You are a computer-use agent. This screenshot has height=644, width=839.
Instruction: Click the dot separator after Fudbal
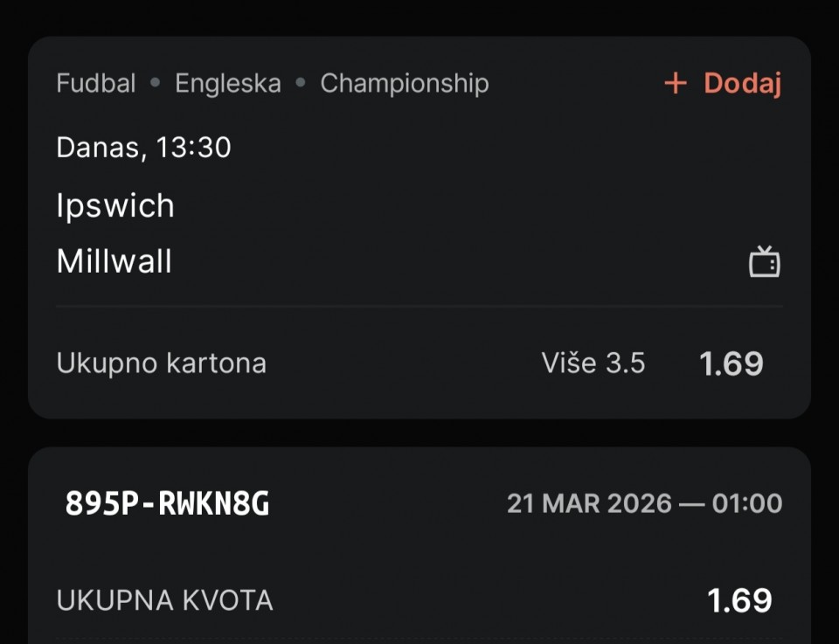tap(156, 84)
